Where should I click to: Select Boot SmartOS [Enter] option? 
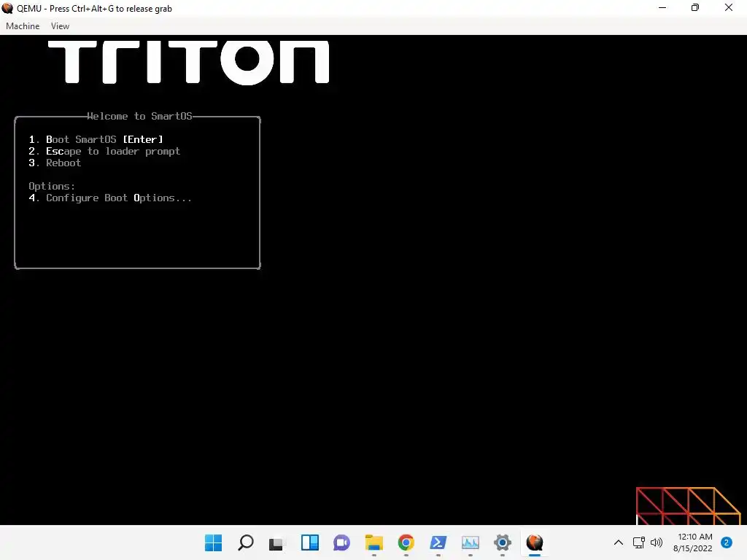(x=96, y=139)
